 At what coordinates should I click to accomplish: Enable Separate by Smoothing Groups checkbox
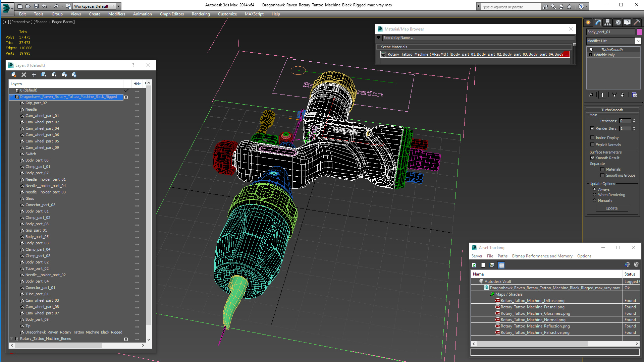point(602,175)
